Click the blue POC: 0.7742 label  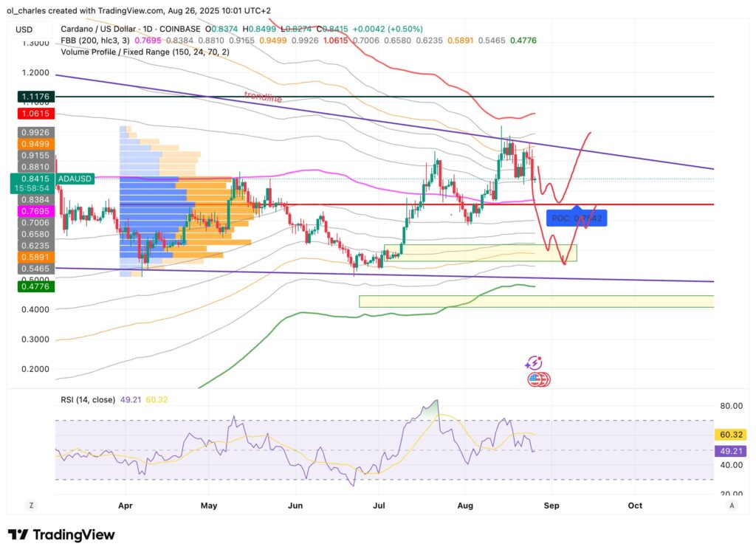[x=577, y=218]
